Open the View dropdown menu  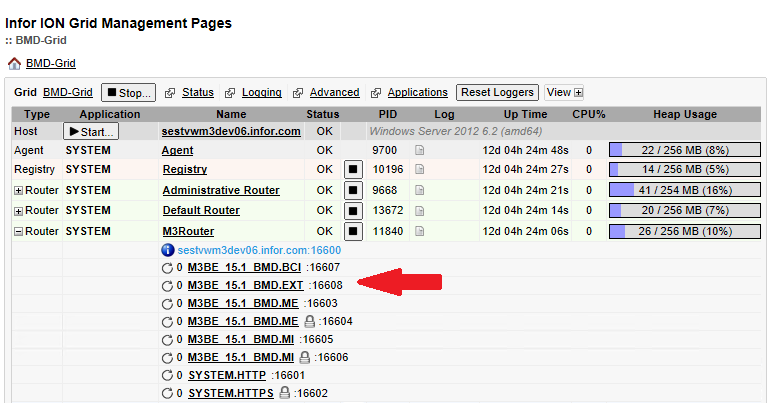coord(564,93)
